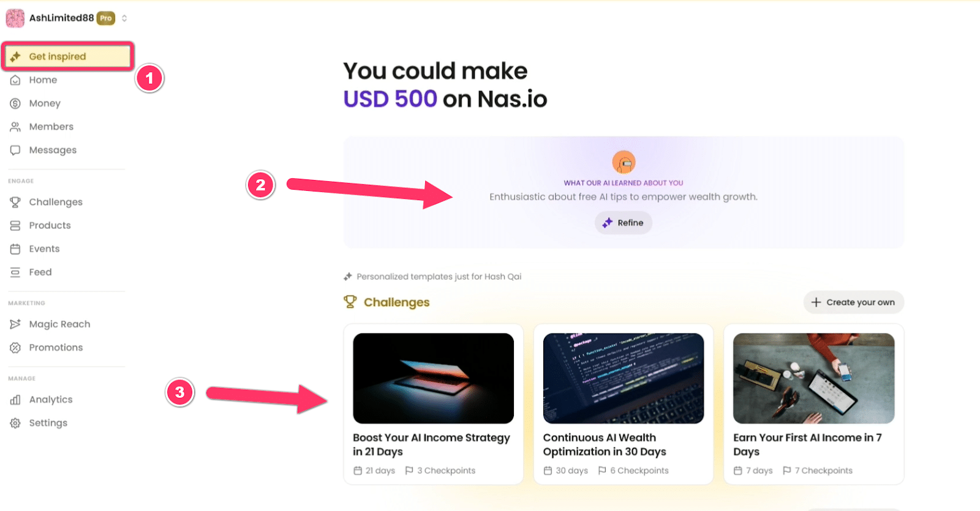Open Members via the people icon
The height and width of the screenshot is (511, 980).
point(15,127)
